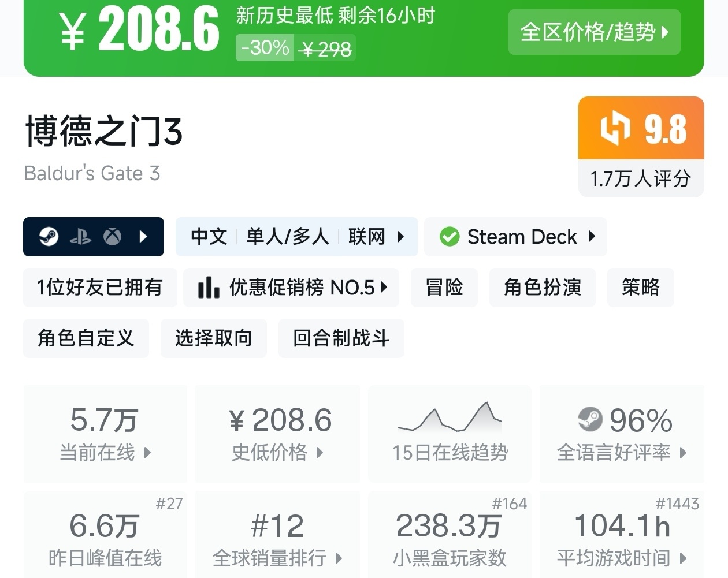The width and height of the screenshot is (728, 578).
Task: Tap the crossed-out ¥298 original price
Action: click(326, 49)
